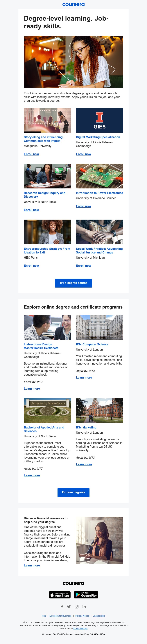This screenshot has width=147, height=644.
Task: Learn more about BSc Marketing
Action: coord(84,464)
